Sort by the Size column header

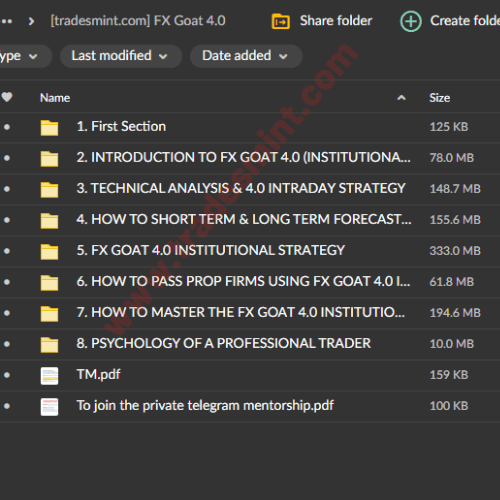[440, 98]
